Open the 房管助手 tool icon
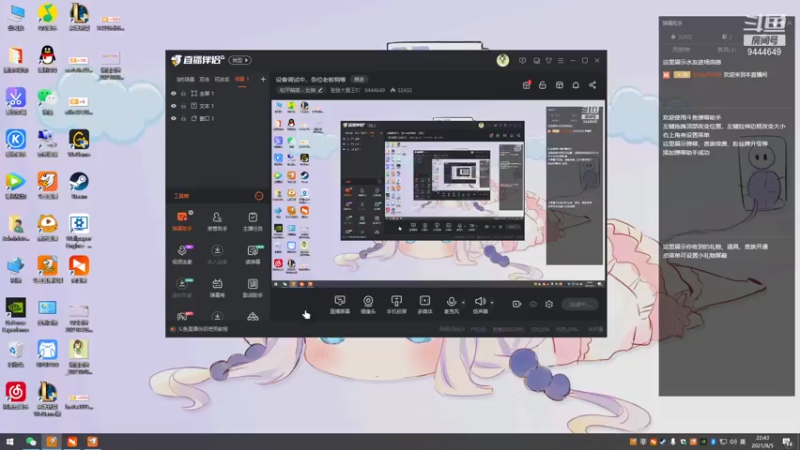Screen dimensions: 800x450 click(217, 221)
